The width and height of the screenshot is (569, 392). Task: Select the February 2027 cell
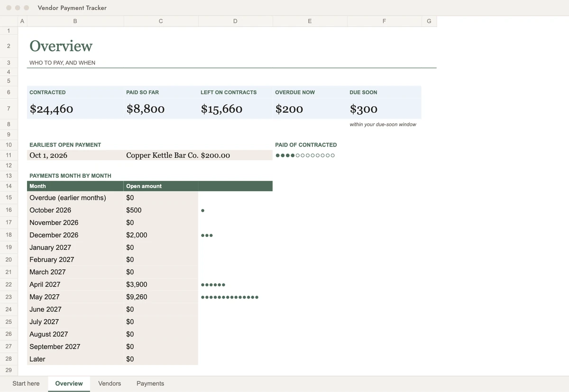click(x=52, y=259)
